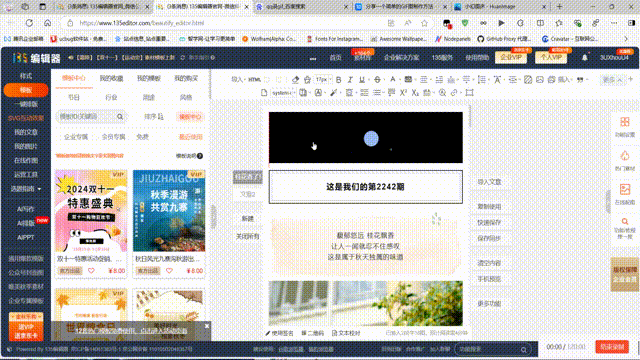Apply superscript X² formatting
Viewport: 640px width, 360px height.
[403, 93]
